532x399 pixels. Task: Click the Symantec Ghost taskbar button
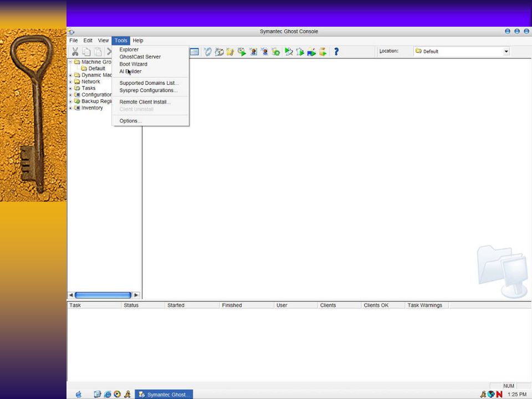(164, 394)
